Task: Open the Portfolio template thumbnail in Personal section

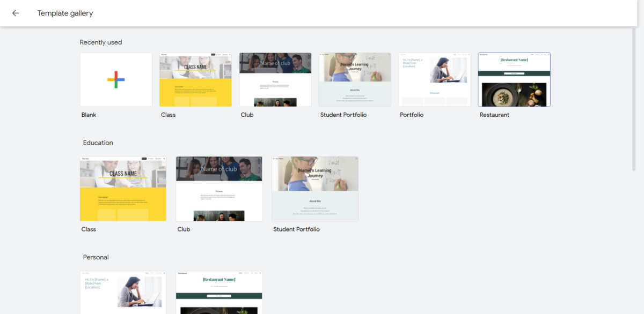Action: [x=123, y=293]
